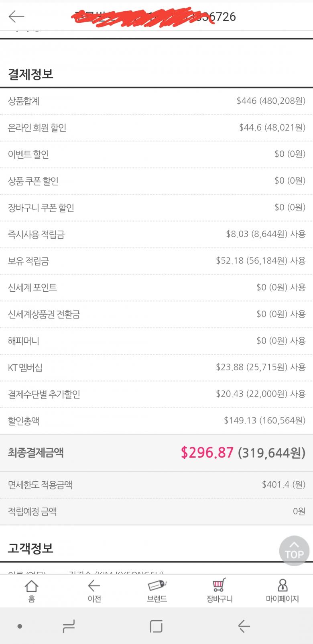Go to 홈 in the bottom navigation
The image size is (313, 644).
coord(31,591)
